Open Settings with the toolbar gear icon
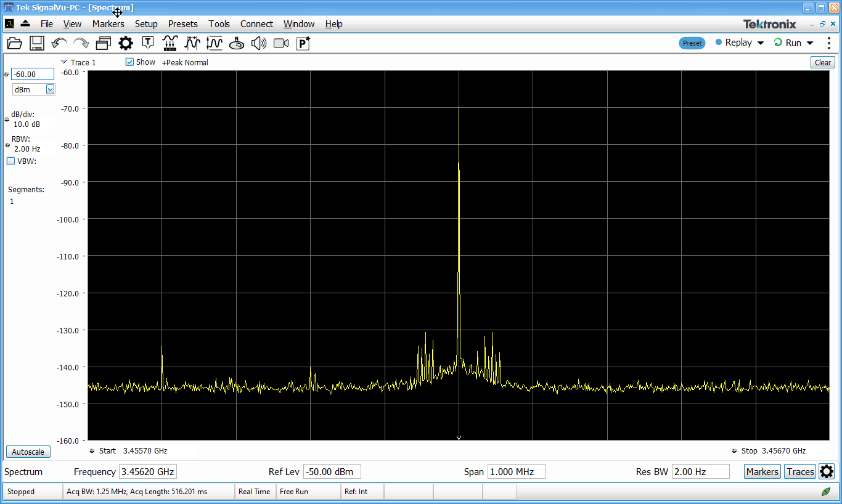This screenshot has width=842, height=504. pyautogui.click(x=126, y=43)
